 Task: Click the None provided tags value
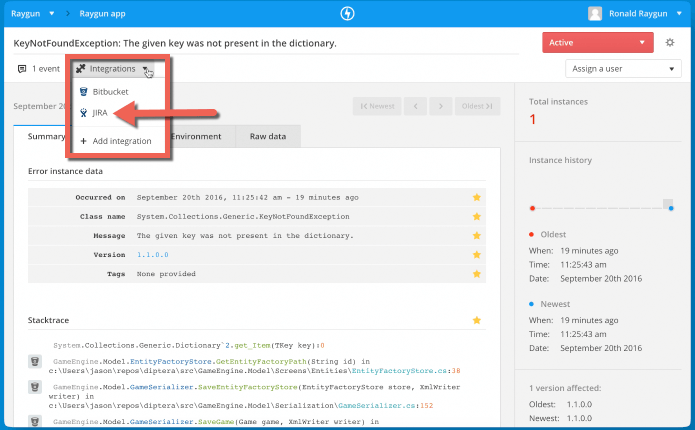166,274
